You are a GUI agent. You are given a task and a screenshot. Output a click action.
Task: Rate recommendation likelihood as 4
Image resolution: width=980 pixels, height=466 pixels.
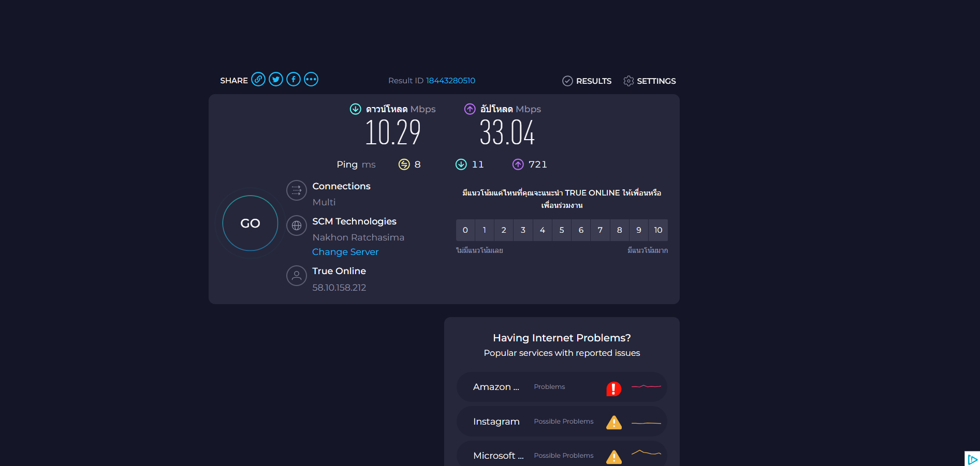click(x=543, y=230)
